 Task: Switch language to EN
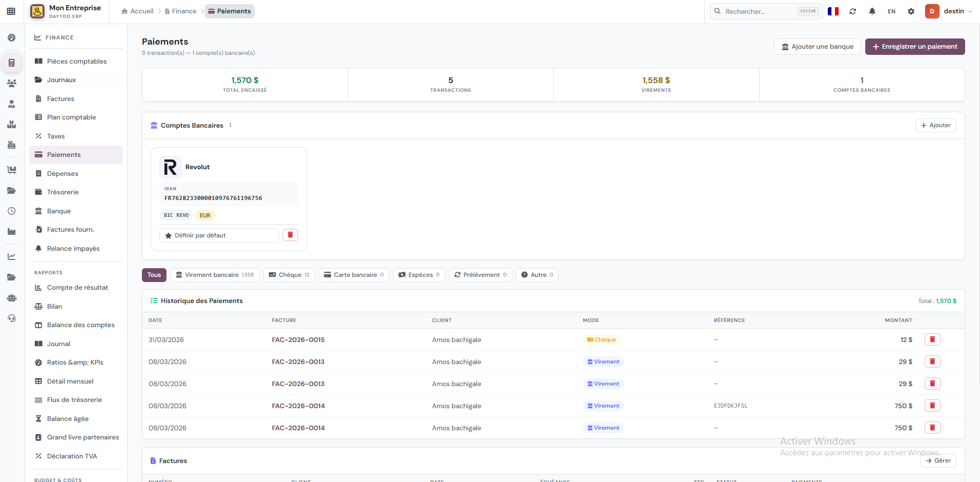click(x=891, y=11)
